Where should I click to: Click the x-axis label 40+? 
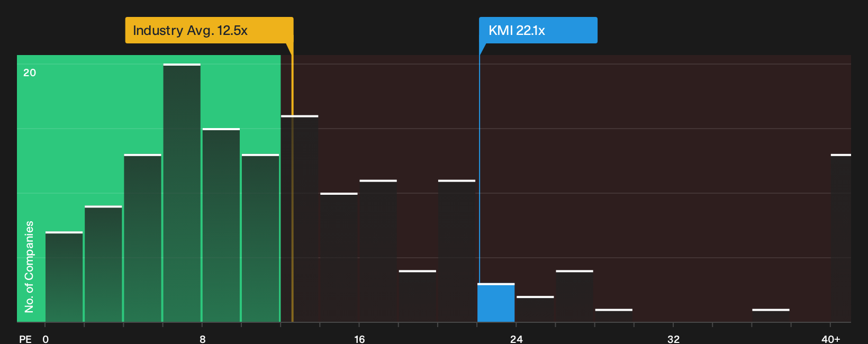click(831, 339)
